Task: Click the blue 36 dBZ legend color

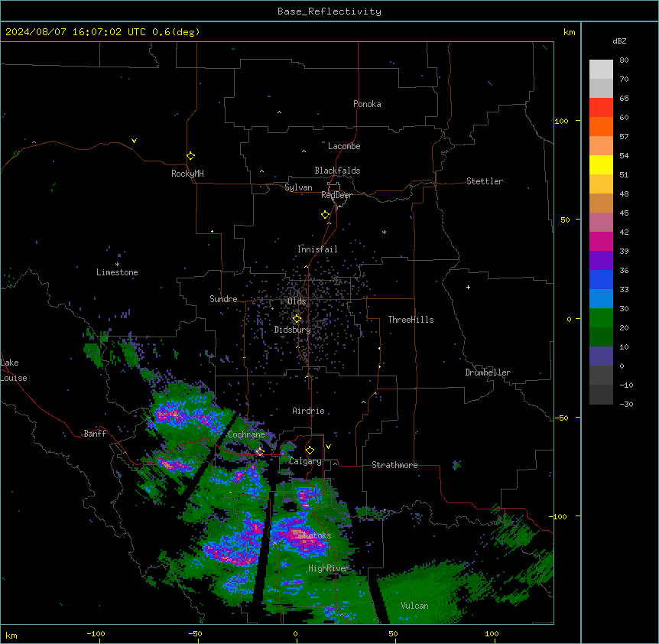Action: pyautogui.click(x=601, y=279)
